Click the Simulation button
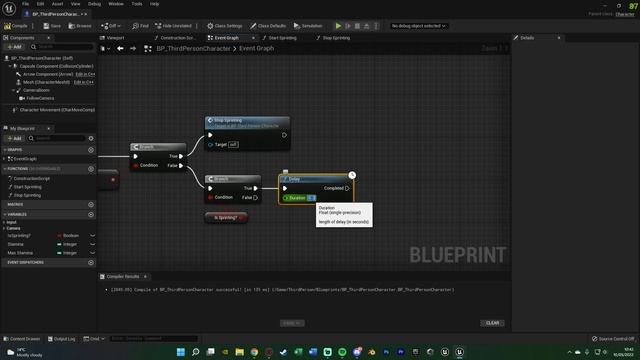 click(x=308, y=26)
